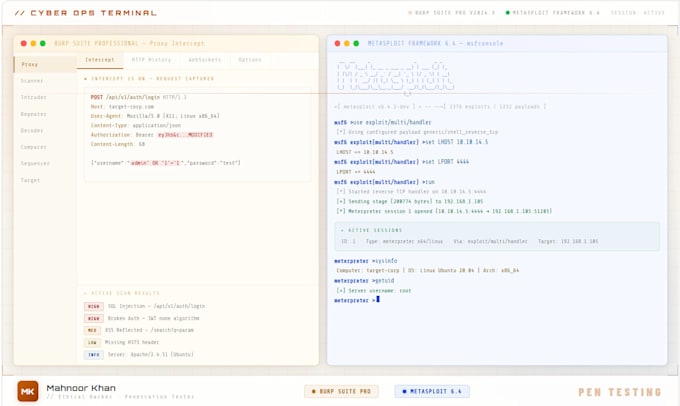Click the yellow minimize dot on Burp Suite window
This screenshot has width=680, height=406.
tap(33, 43)
